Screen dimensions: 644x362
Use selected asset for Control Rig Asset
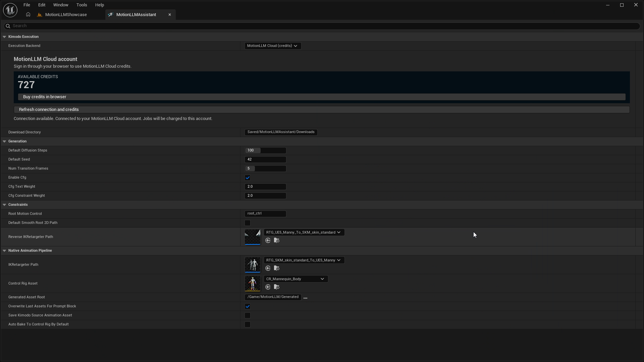click(x=268, y=287)
